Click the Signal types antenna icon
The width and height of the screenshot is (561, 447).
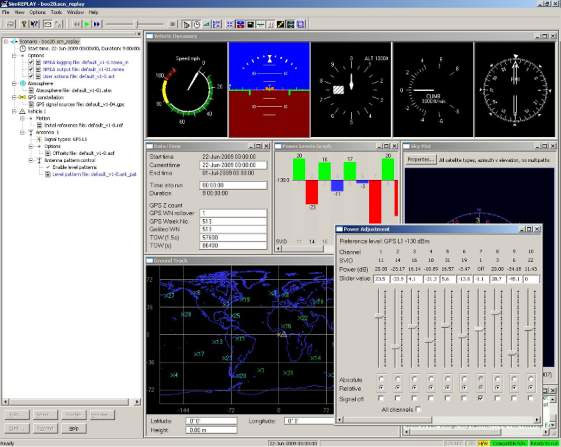39,139
